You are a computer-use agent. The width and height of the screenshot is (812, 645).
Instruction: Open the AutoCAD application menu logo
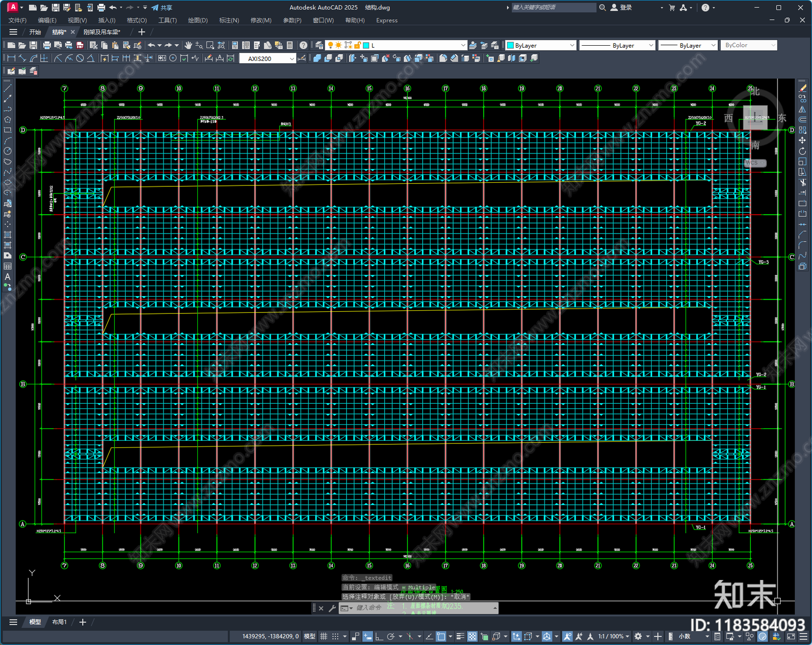tap(13, 7)
